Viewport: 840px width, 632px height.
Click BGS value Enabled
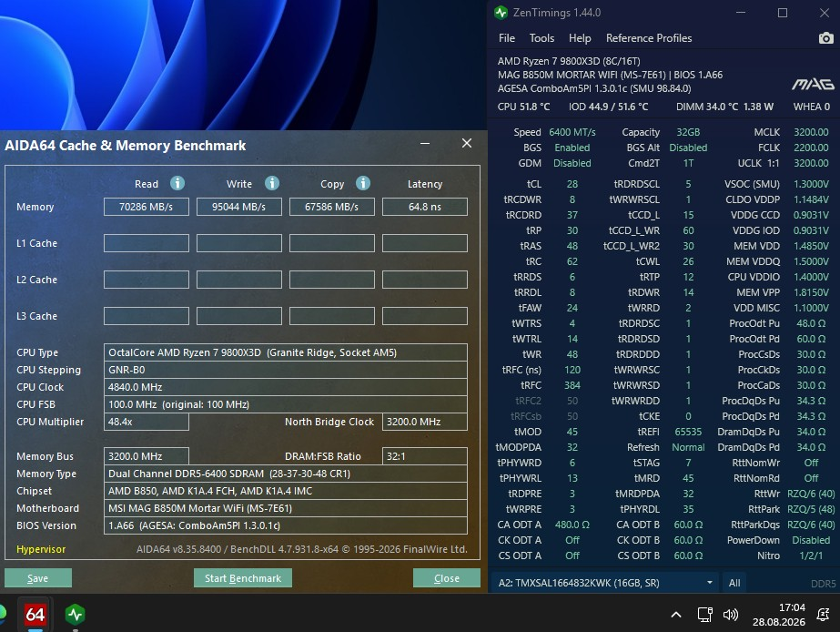tap(572, 148)
